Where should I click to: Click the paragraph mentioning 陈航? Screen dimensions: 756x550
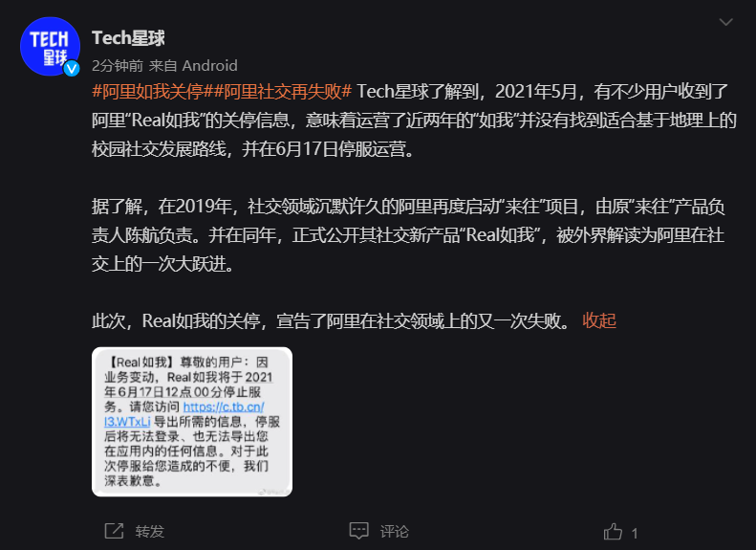[408, 235]
